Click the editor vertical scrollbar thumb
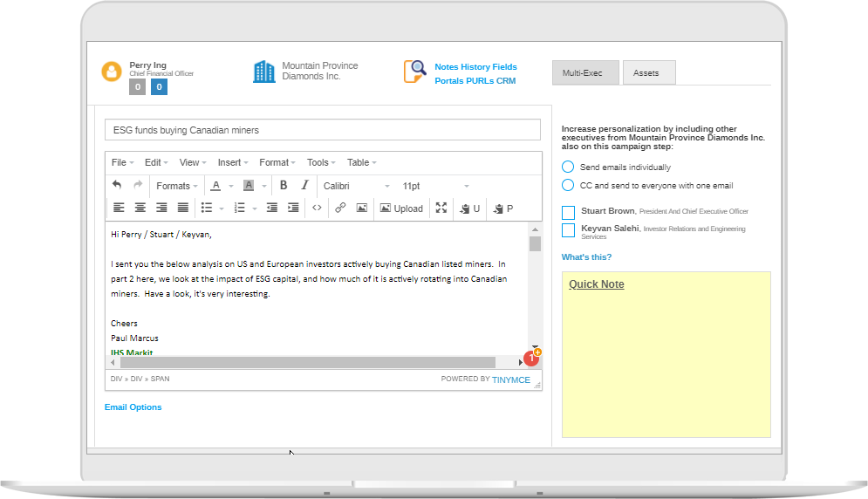This screenshot has height=499, width=868. tap(535, 243)
